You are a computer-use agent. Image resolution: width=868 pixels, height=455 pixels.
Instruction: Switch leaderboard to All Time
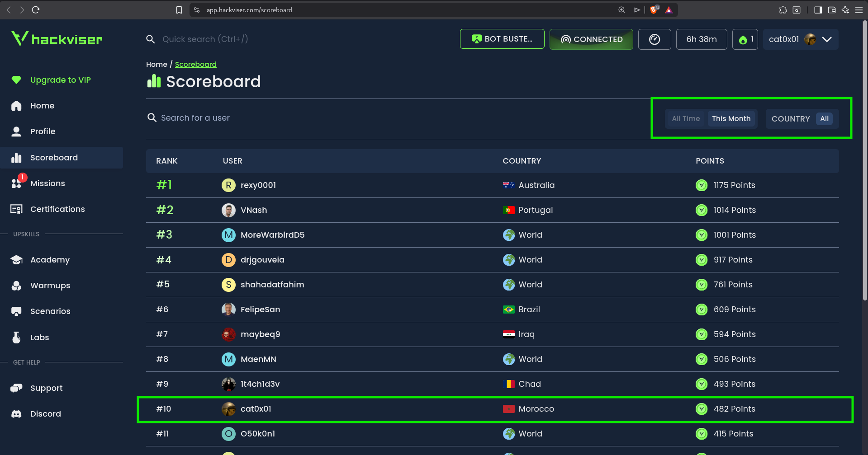click(686, 119)
